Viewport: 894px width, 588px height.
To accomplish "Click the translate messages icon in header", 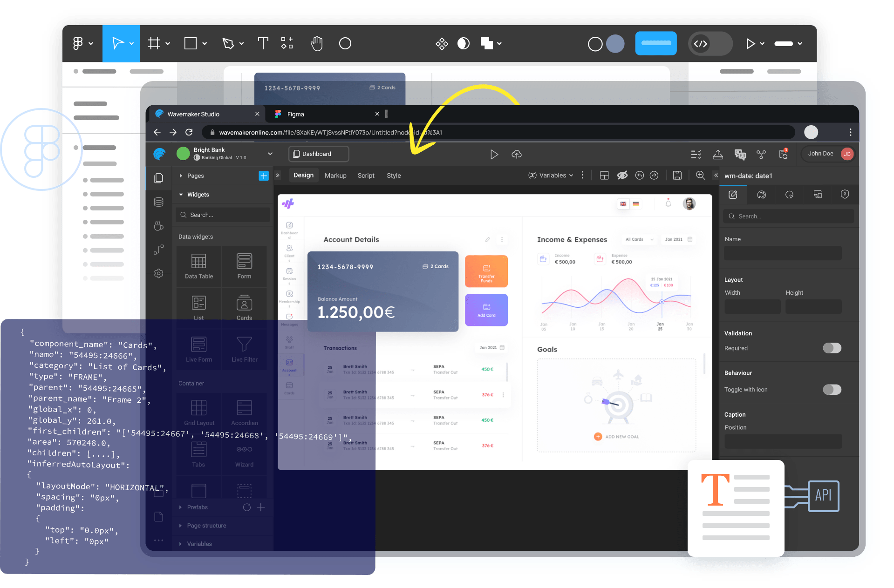I will pos(740,154).
